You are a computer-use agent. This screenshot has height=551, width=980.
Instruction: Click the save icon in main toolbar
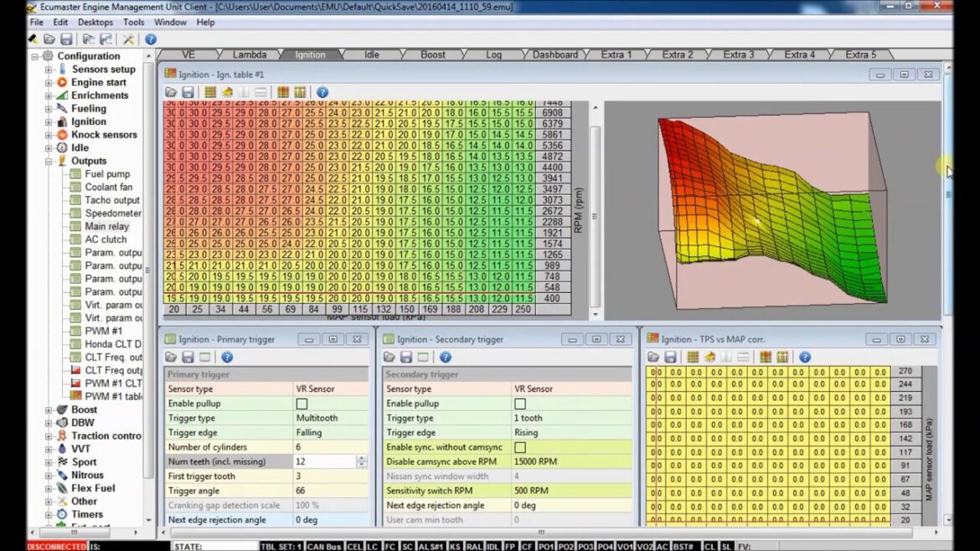65,39
